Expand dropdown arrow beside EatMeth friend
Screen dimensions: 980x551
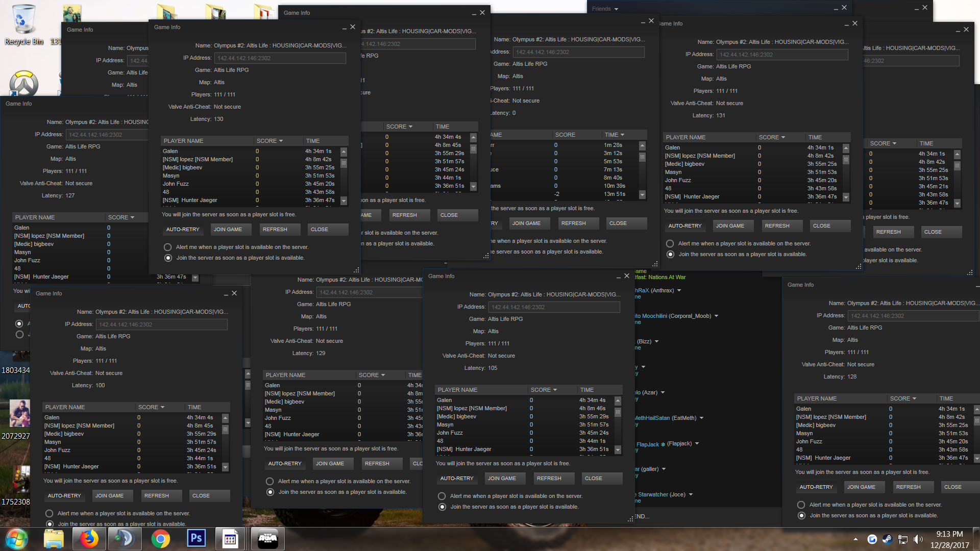point(701,418)
